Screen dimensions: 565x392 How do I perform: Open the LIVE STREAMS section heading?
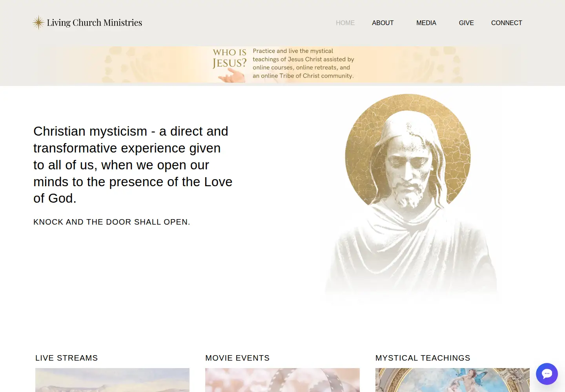(67, 358)
